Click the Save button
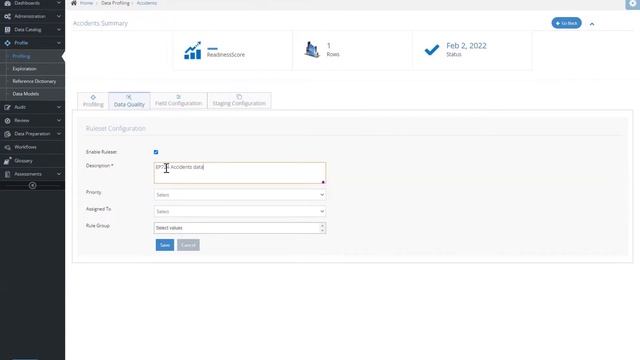The image size is (640, 360). [165, 245]
